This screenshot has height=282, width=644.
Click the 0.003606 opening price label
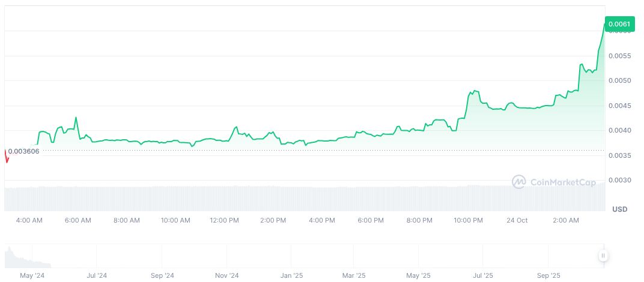(x=24, y=151)
